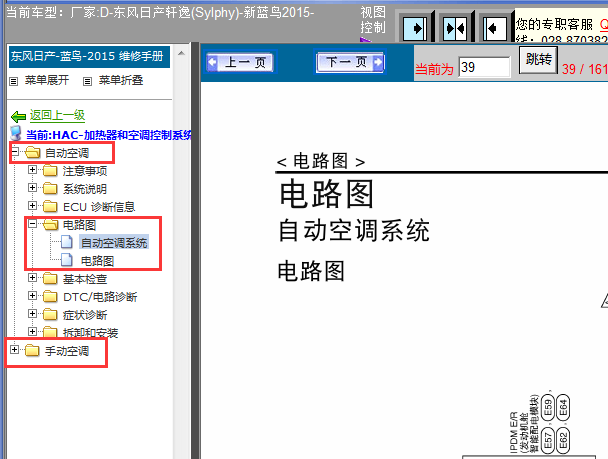608x459 pixels.
Task: Click the 电路图 document page icon
Action: (x=67, y=260)
